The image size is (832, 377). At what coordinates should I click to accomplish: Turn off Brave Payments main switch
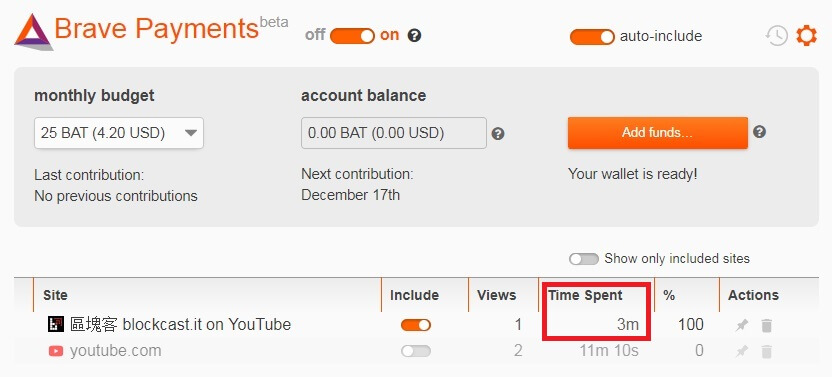tap(352, 36)
